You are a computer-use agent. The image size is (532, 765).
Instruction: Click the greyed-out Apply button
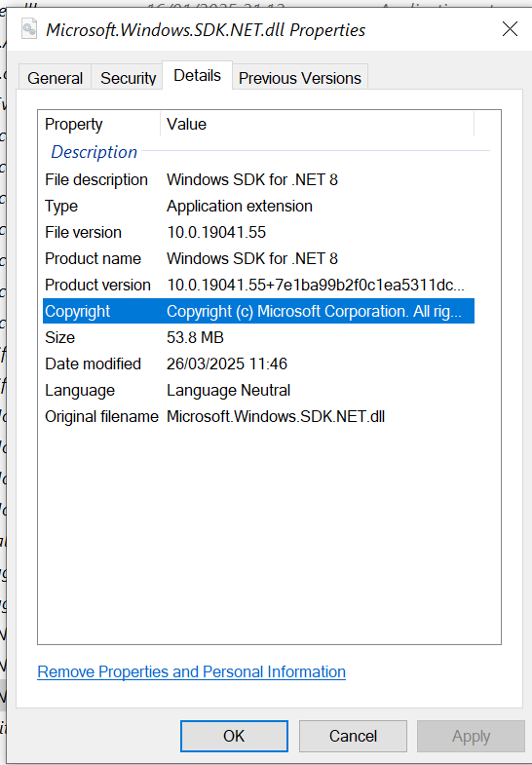pos(471,736)
